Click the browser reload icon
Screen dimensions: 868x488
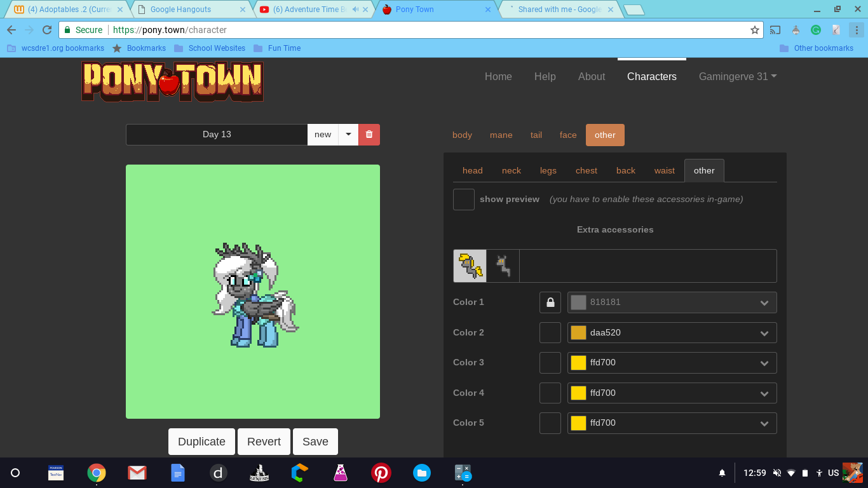tap(47, 30)
